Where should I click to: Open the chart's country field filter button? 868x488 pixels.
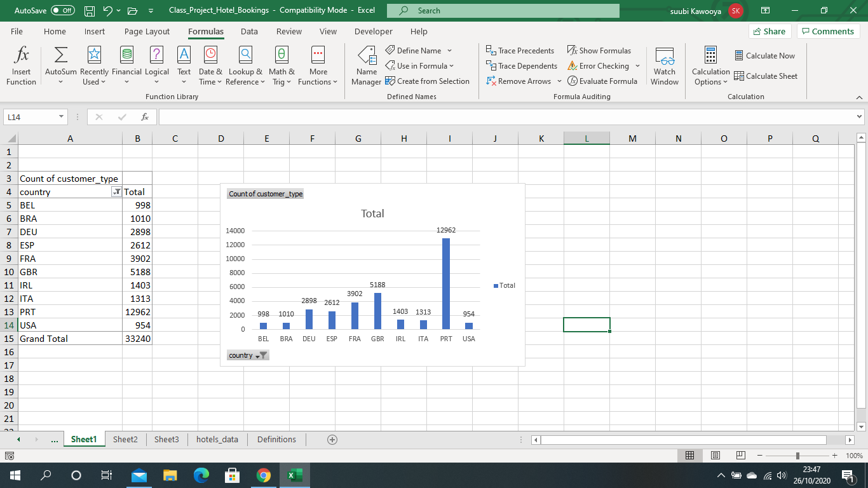[x=248, y=355]
